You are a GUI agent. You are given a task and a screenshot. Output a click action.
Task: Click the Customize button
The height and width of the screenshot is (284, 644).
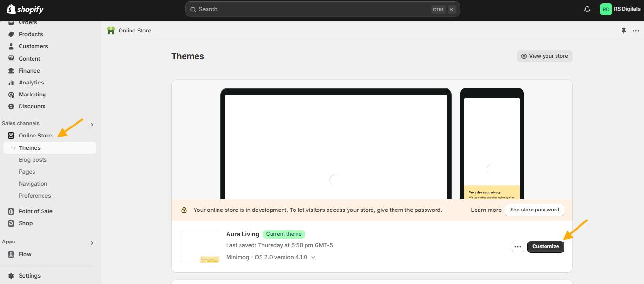point(546,247)
